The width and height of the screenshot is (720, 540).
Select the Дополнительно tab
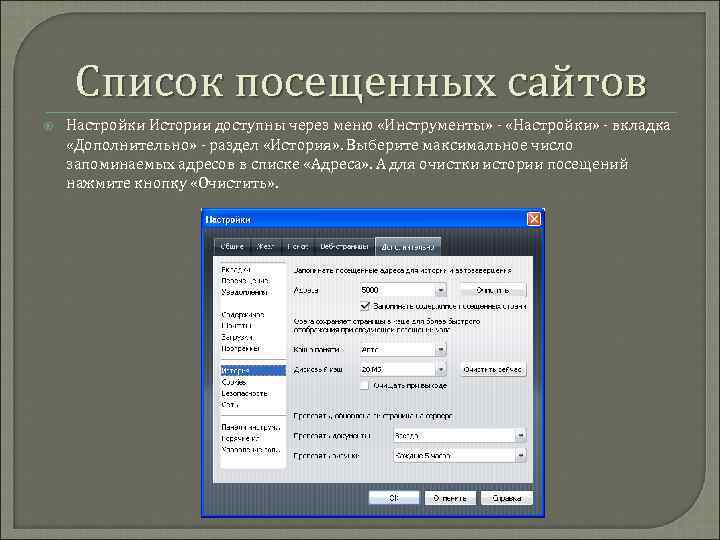click(x=408, y=247)
